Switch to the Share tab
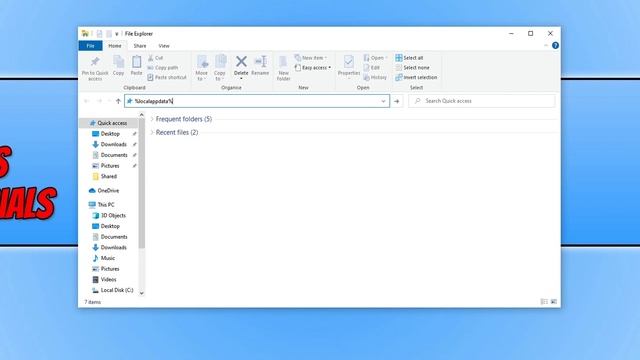The height and width of the screenshot is (360, 640). [140, 46]
